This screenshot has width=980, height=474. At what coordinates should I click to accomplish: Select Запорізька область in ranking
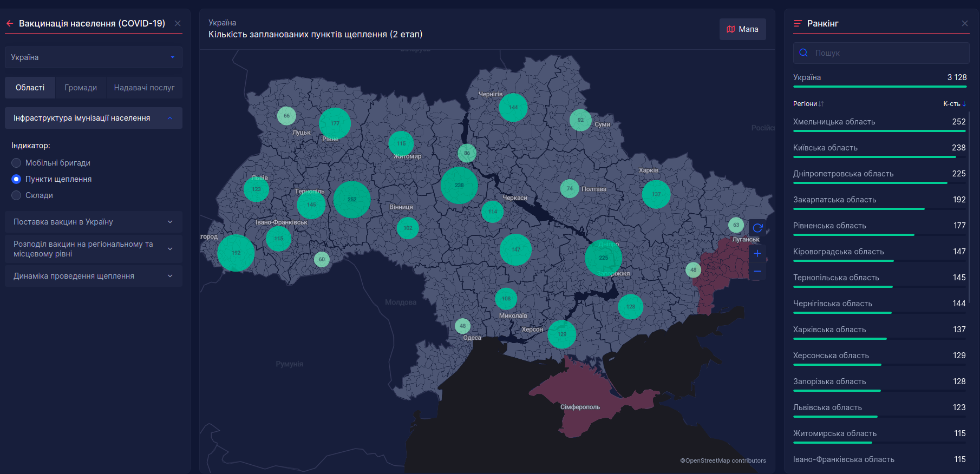click(880, 384)
